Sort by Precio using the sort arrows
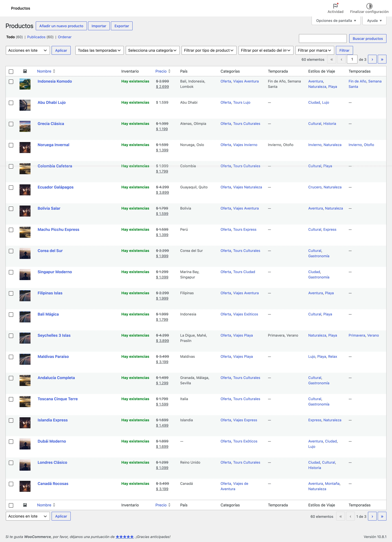Viewport: 392px width, 542px height. click(x=169, y=71)
